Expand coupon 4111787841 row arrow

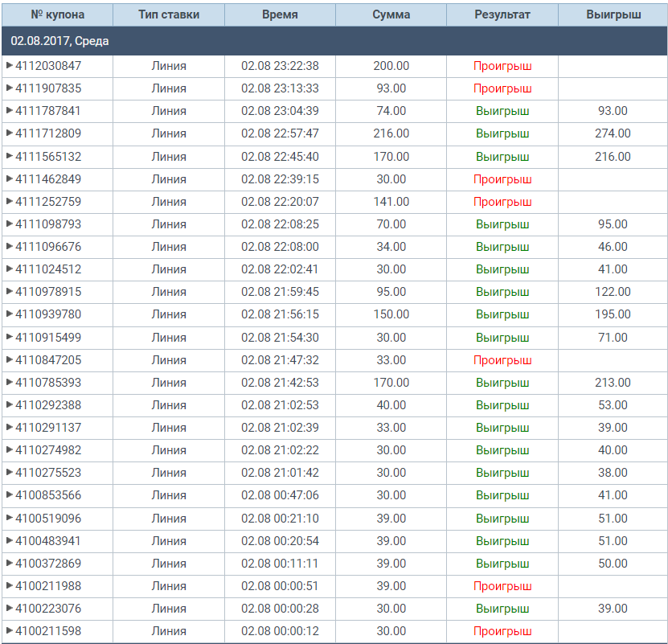10,111
